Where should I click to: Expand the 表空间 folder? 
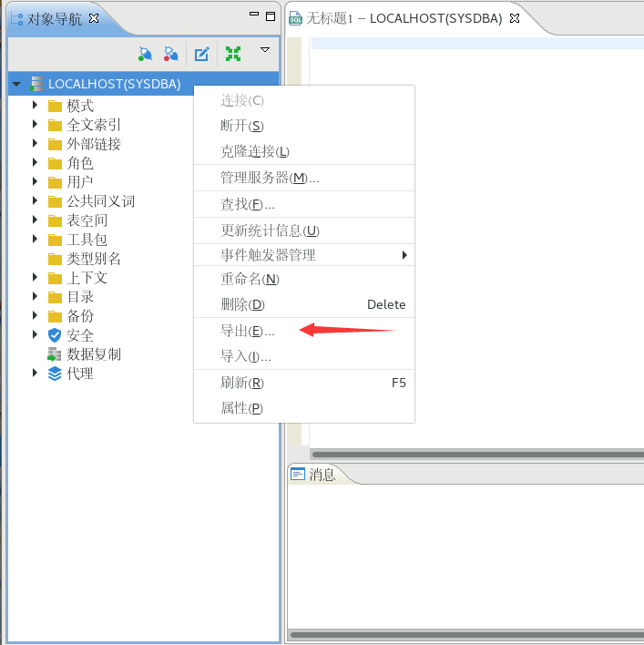[x=35, y=220]
